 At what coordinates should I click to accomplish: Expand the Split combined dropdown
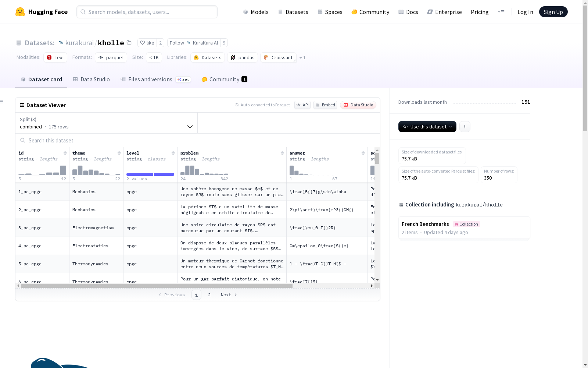click(x=107, y=123)
